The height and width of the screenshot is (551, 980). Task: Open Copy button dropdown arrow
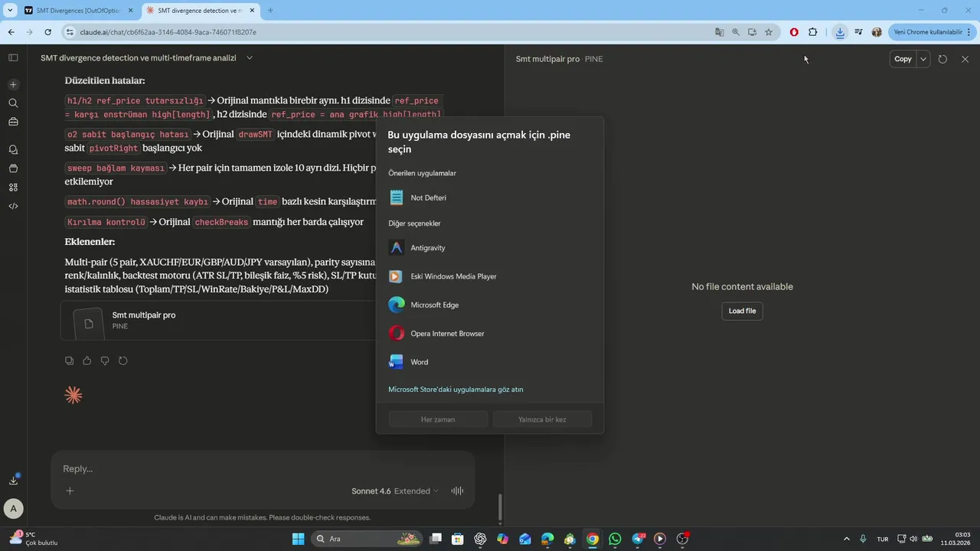[x=923, y=59]
